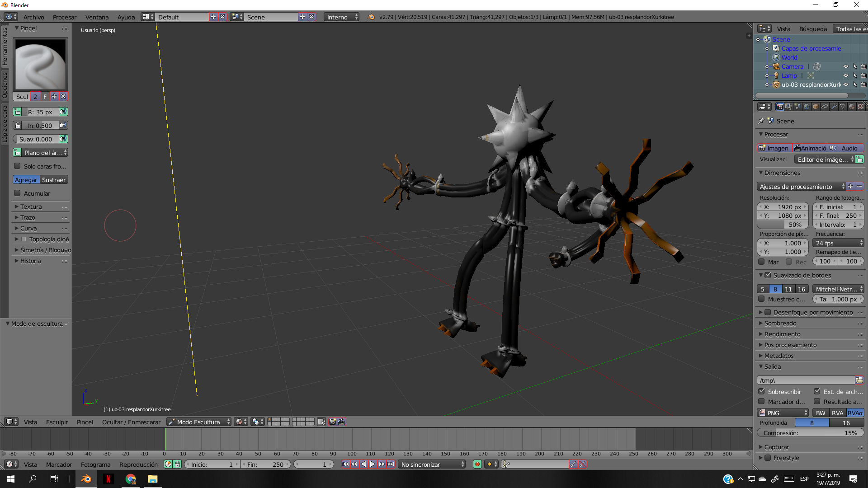Expand the Textura panel
This screenshot has height=488, width=868.
(x=29, y=206)
